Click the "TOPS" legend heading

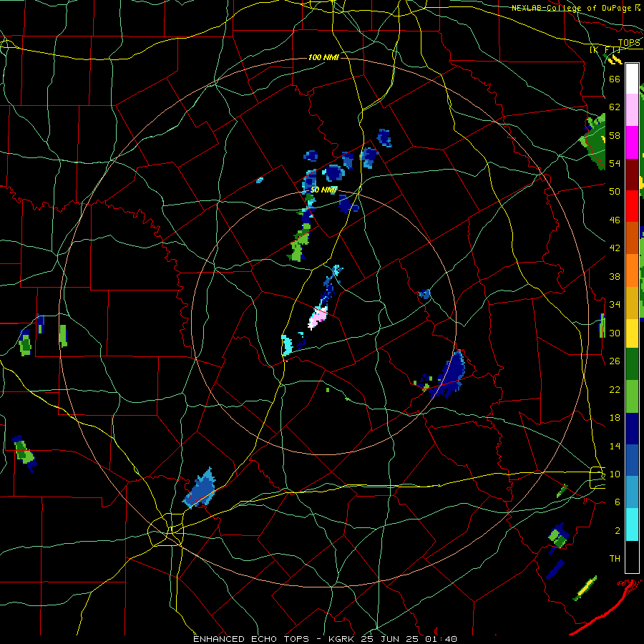[x=629, y=43]
